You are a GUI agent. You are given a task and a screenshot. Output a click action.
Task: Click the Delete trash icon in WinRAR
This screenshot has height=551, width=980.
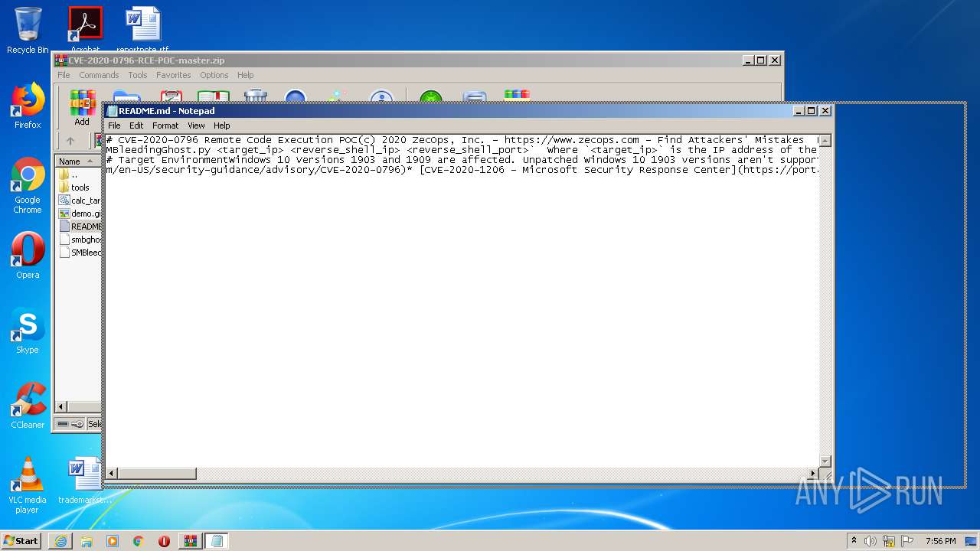tap(255, 96)
